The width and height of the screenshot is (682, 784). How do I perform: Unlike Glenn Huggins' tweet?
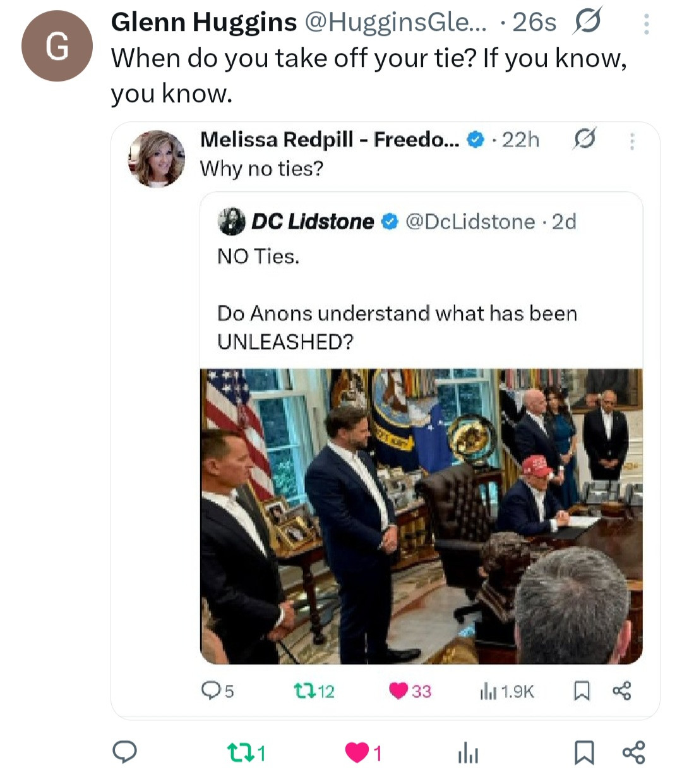tap(357, 753)
